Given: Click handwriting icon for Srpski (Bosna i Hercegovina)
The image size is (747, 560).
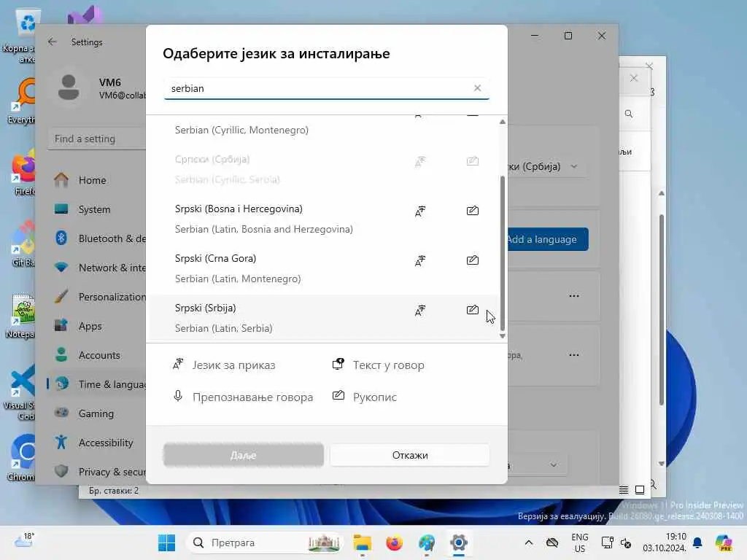Looking at the screenshot, I should [473, 211].
